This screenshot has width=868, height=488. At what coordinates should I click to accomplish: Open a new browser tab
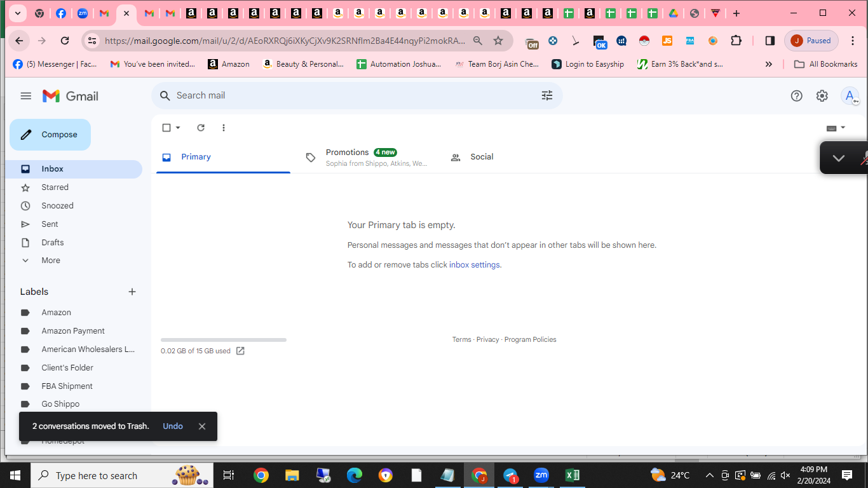pyautogui.click(x=736, y=13)
